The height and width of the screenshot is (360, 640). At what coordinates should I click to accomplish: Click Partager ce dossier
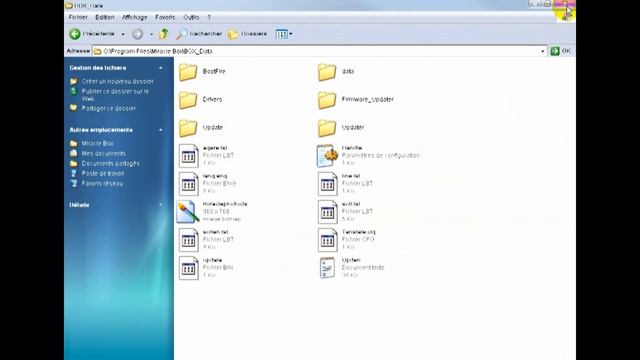click(109, 109)
